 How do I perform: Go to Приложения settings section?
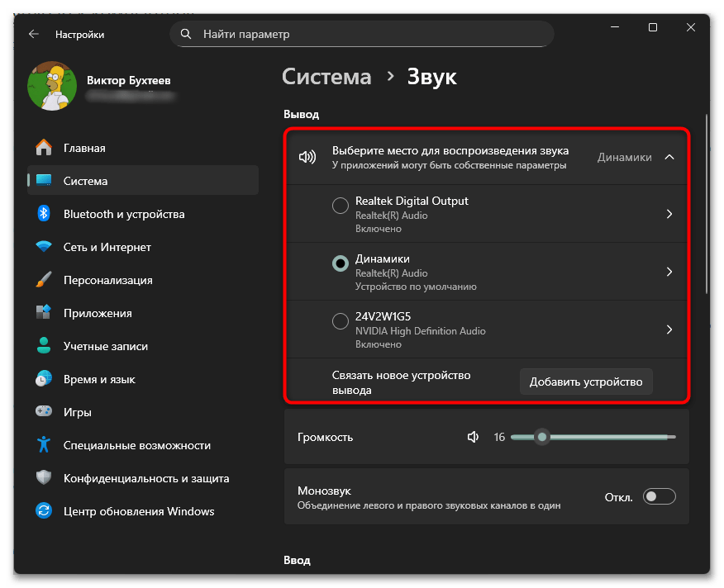(98, 313)
